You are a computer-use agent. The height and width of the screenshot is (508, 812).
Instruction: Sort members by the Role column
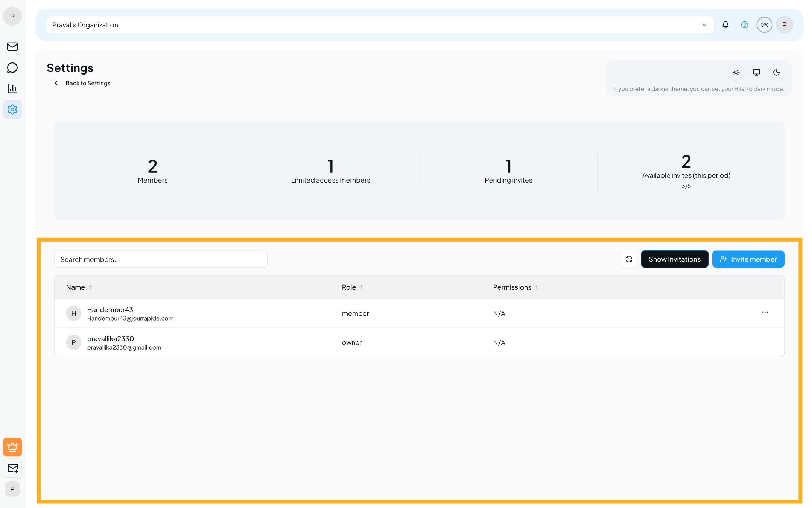tap(352, 287)
